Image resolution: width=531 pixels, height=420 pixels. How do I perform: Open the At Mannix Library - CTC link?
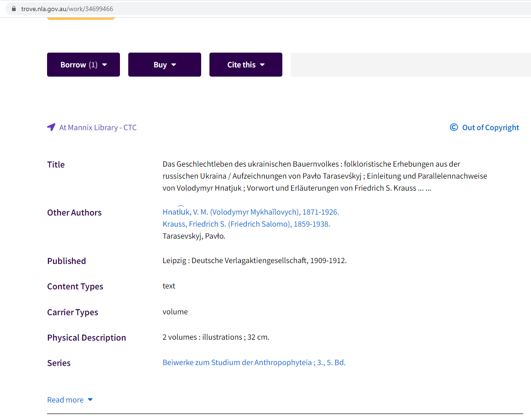(98, 127)
